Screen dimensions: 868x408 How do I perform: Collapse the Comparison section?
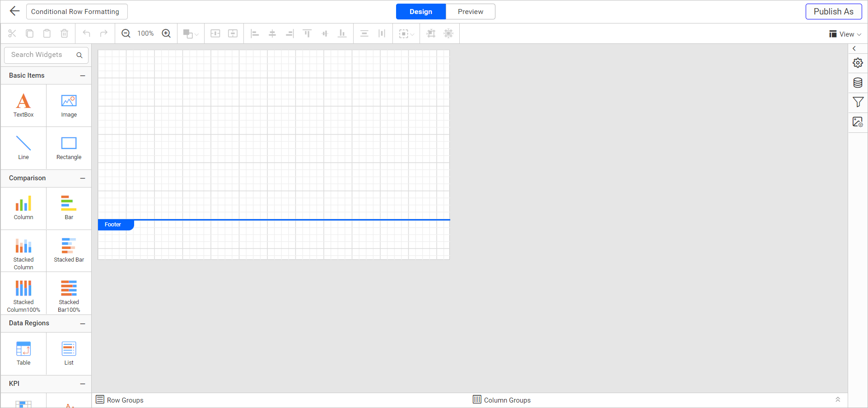tap(83, 178)
